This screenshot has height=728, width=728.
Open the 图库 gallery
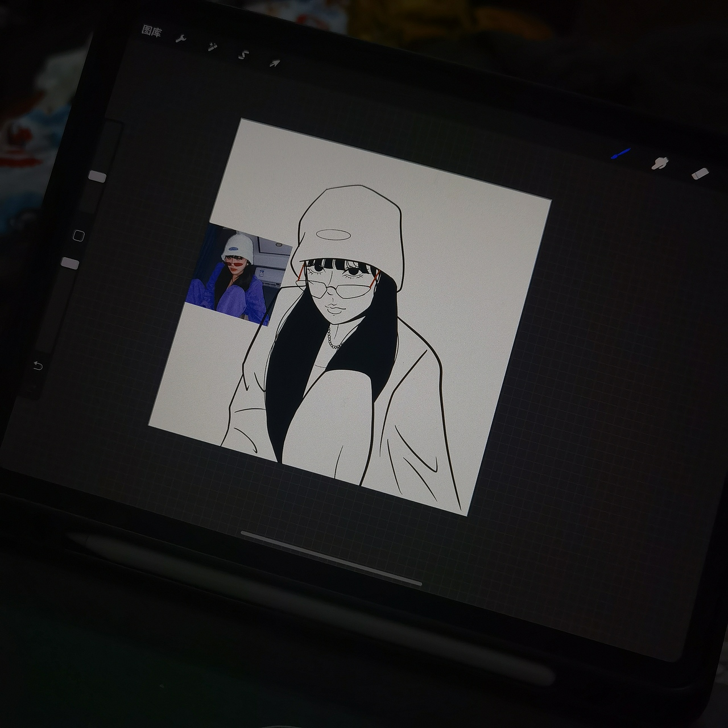(152, 31)
